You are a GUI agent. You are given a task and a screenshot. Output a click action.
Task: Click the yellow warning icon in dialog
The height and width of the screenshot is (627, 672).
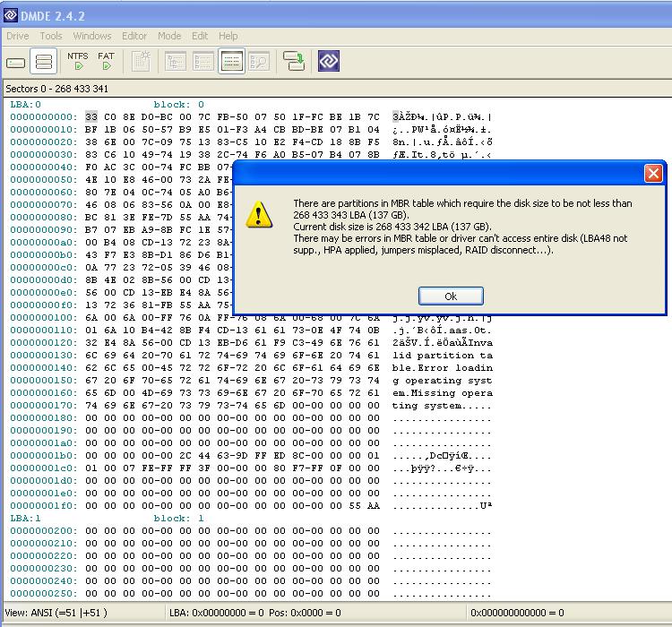coord(259,214)
